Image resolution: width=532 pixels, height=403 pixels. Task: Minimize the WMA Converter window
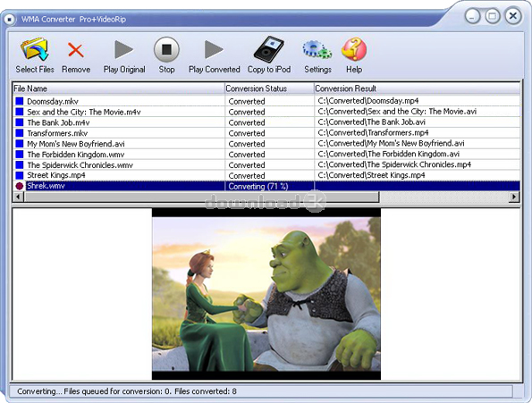pos(472,16)
